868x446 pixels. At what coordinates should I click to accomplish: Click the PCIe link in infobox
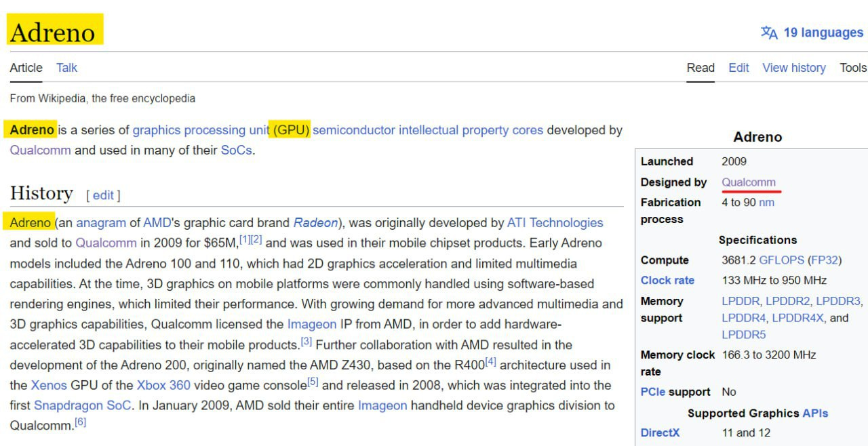pos(653,392)
